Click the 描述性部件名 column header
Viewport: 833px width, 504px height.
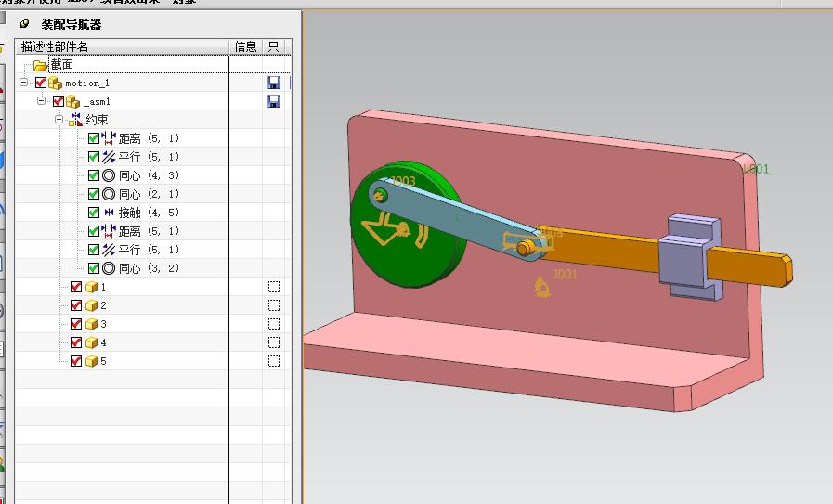[x=123, y=46]
